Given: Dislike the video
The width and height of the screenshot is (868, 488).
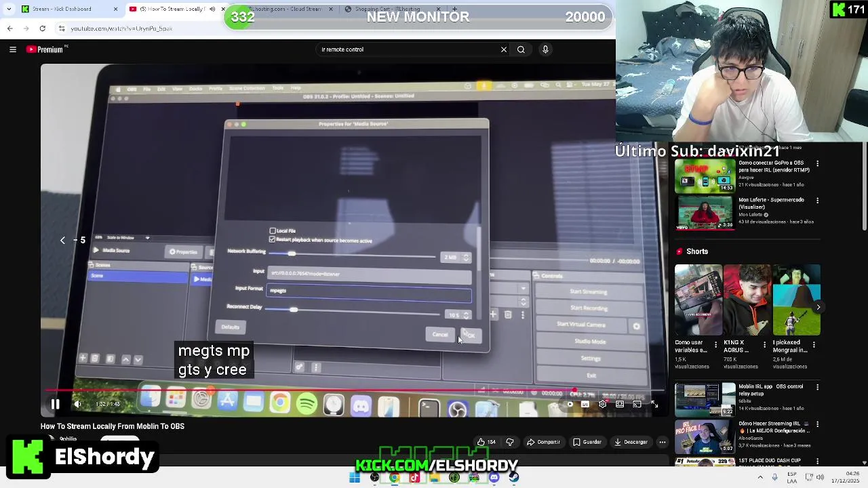Looking at the screenshot, I should click(x=510, y=442).
